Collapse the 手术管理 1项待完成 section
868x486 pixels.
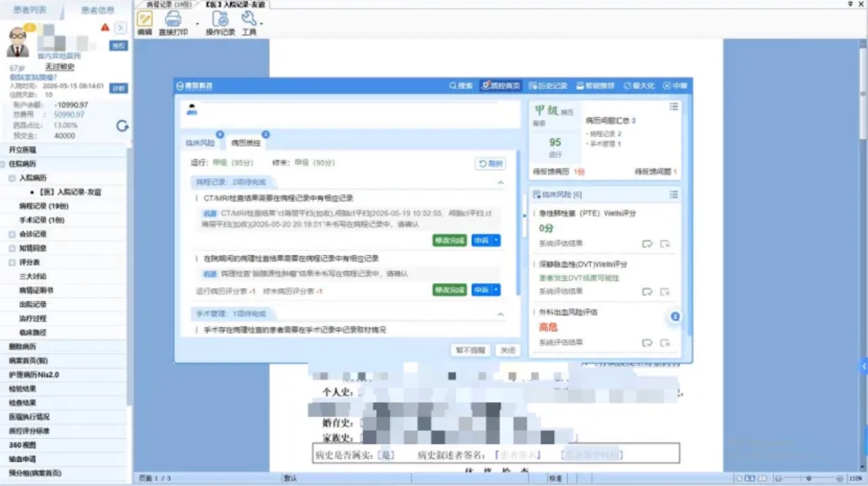click(501, 314)
